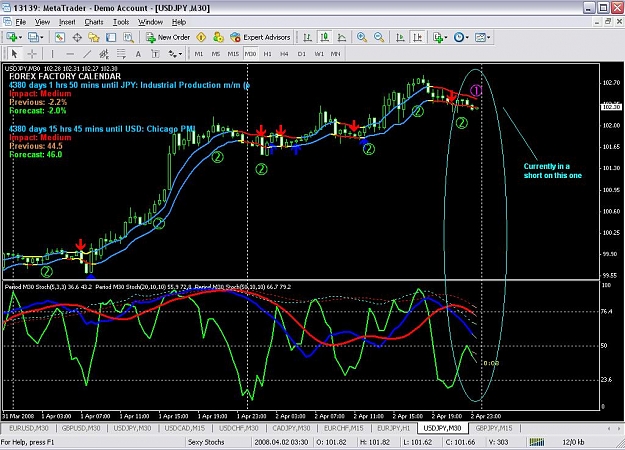The image size is (625, 450).
Task: Open a new chart with the green plus icon
Action: (x=11, y=37)
